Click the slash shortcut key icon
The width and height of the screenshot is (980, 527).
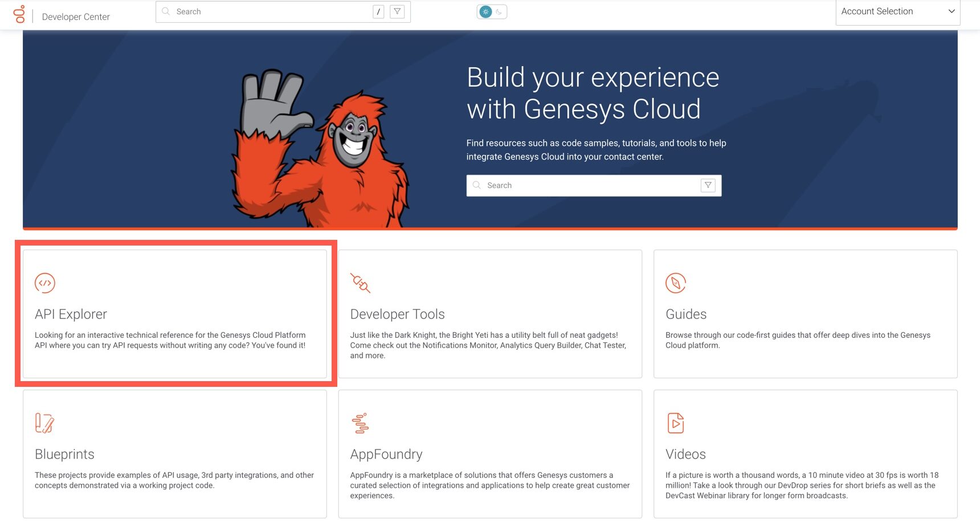[x=378, y=11]
